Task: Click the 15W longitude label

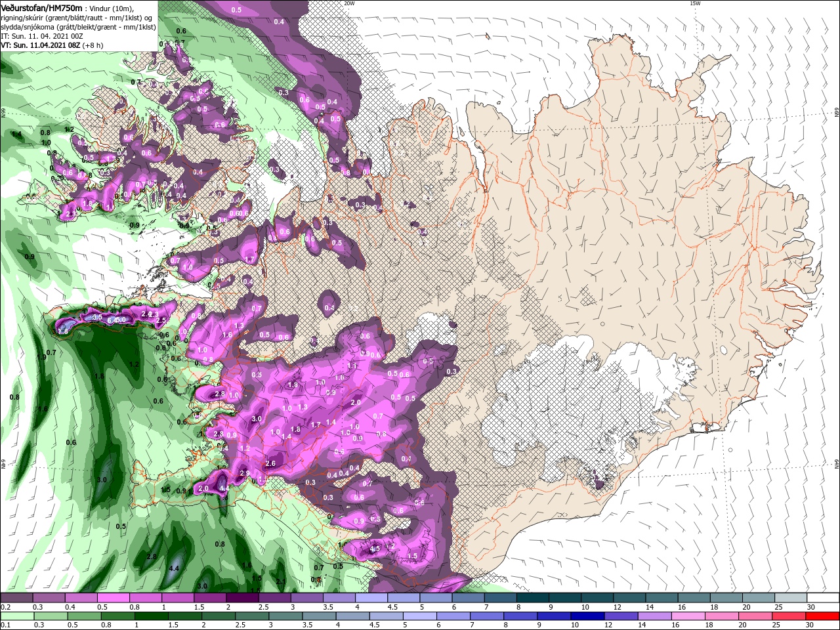Action: 695,3
